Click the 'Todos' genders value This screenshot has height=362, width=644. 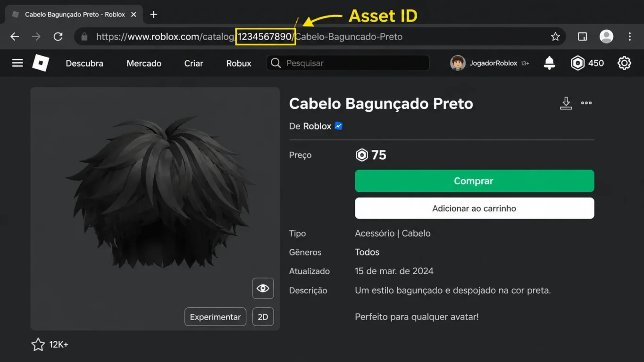point(367,252)
